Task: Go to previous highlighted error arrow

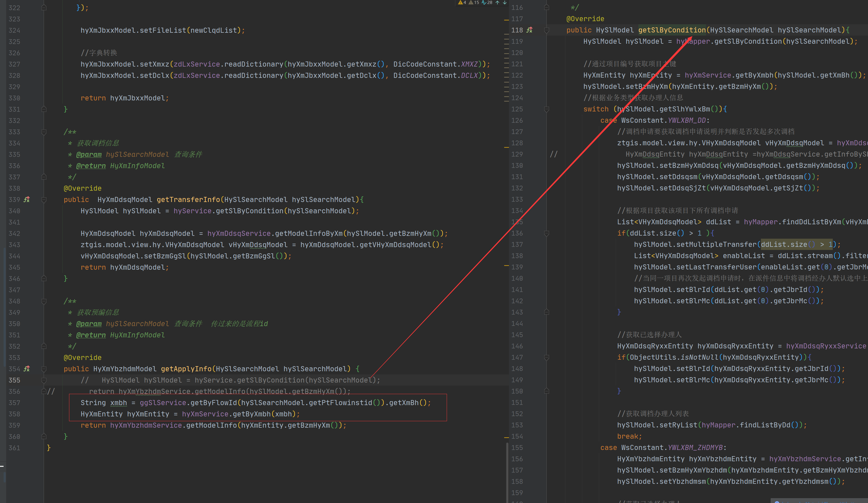Action: [497, 3]
